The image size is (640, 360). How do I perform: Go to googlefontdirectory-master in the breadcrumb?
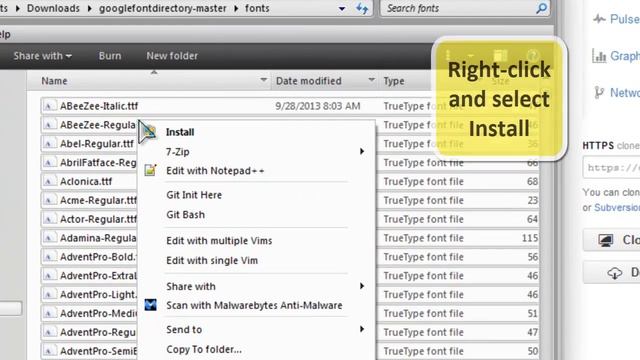point(162,8)
